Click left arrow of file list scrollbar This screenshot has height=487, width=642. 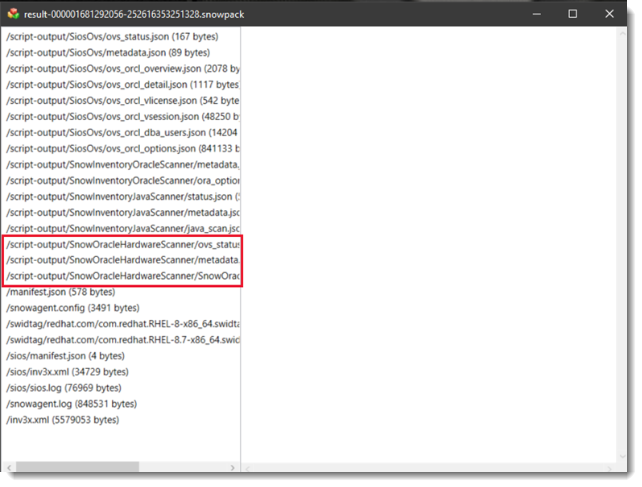pyautogui.click(x=9, y=467)
